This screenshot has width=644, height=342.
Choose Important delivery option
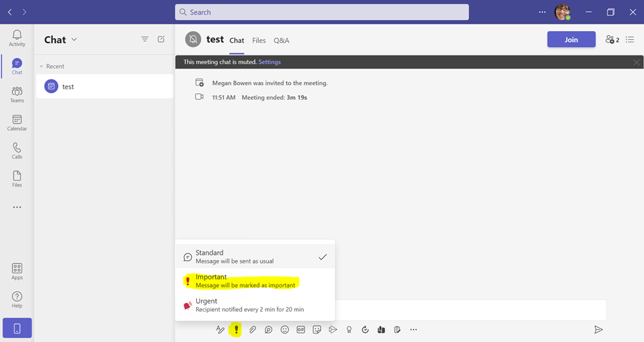click(255, 281)
